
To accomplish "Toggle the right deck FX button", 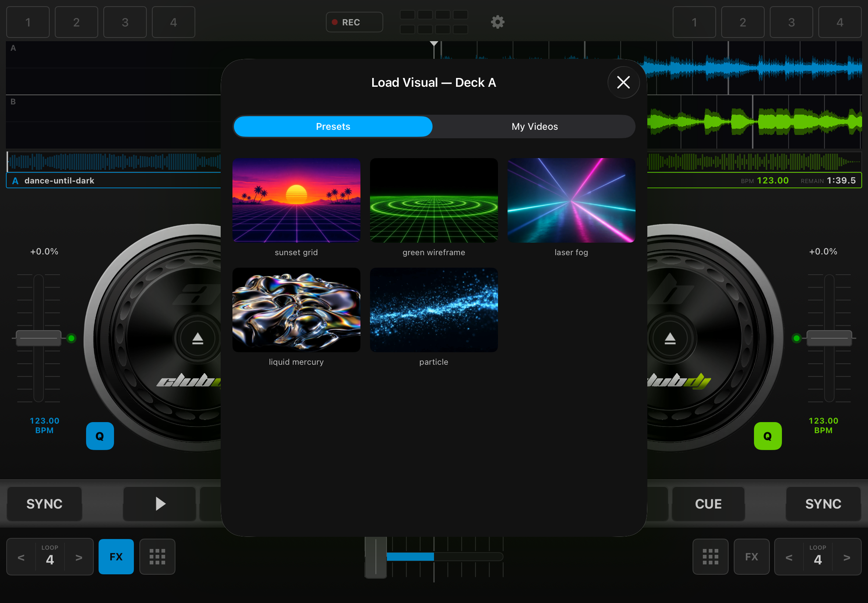I will [x=751, y=557].
